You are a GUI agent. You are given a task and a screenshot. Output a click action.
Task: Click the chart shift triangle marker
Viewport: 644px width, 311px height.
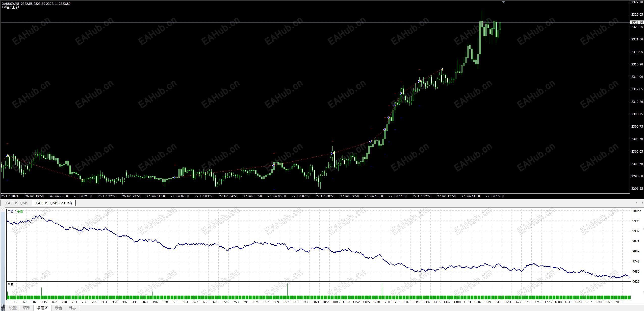point(503,2)
